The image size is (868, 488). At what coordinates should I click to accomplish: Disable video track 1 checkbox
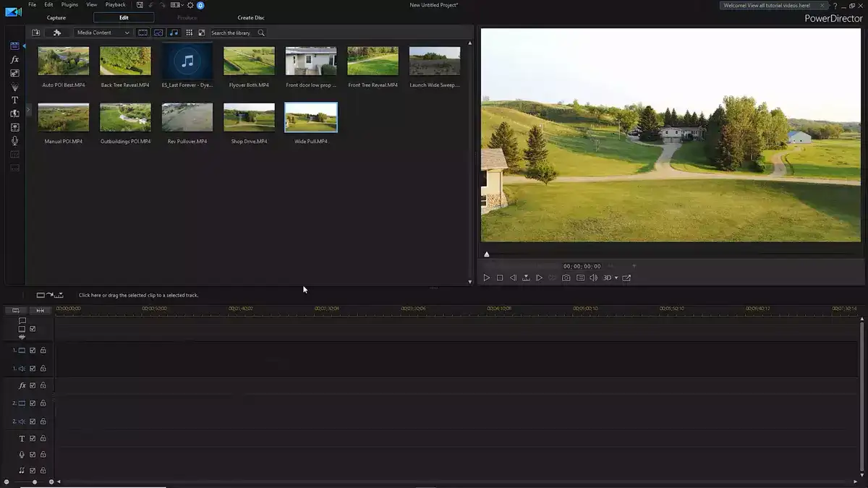[x=33, y=350]
